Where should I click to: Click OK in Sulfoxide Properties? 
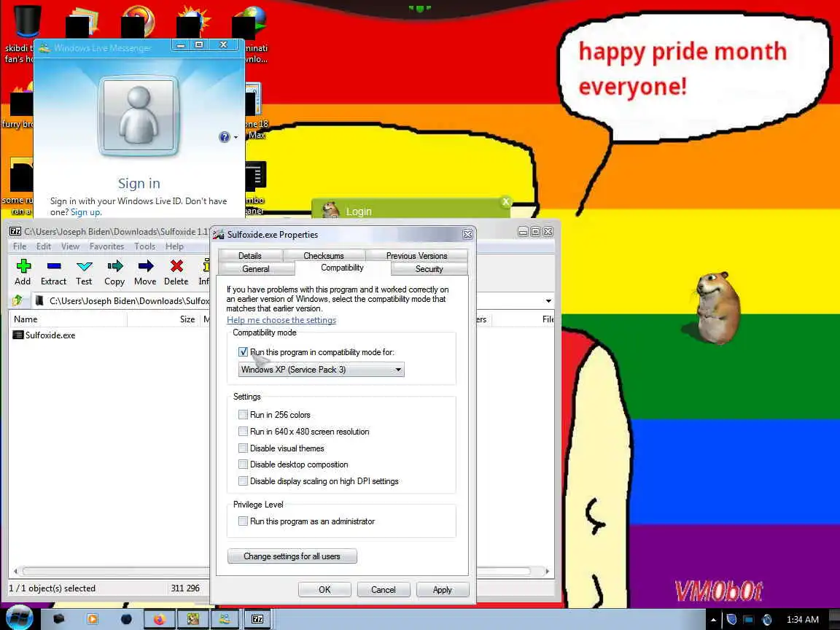(x=324, y=589)
